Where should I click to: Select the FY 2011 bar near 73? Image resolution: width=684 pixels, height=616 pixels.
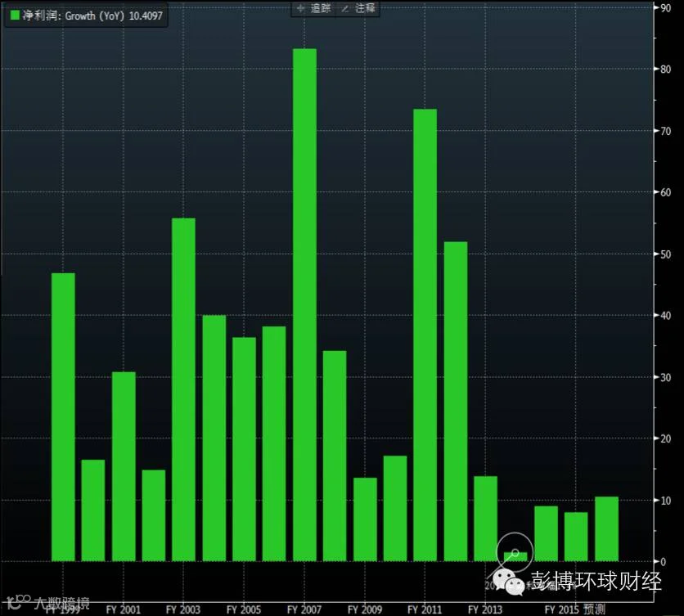coord(425,335)
